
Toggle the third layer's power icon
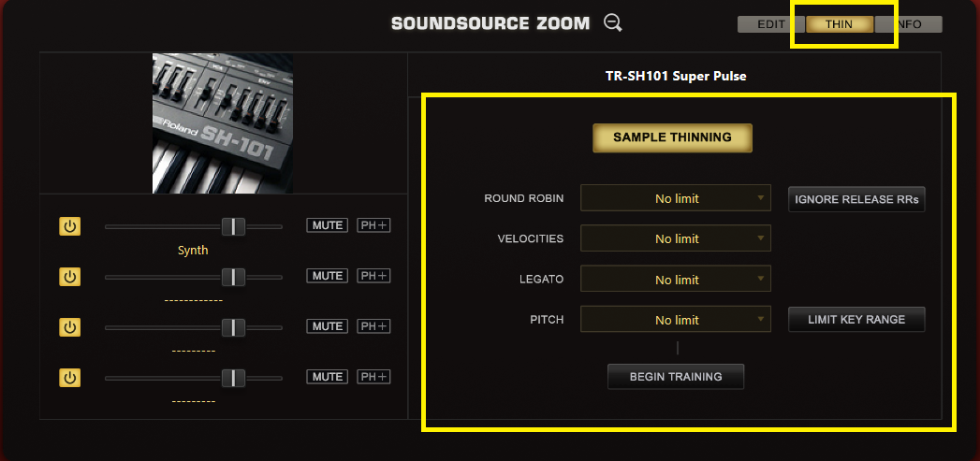point(70,326)
